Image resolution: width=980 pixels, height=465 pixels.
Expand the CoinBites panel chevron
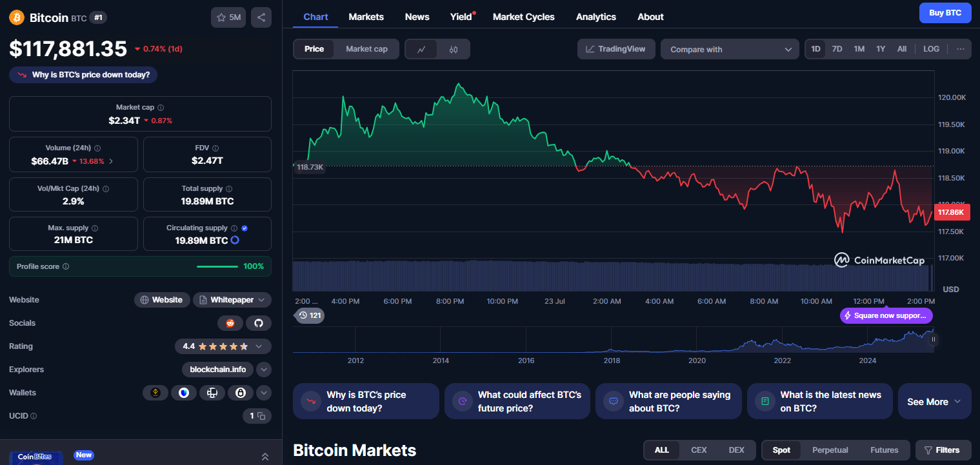click(x=265, y=457)
